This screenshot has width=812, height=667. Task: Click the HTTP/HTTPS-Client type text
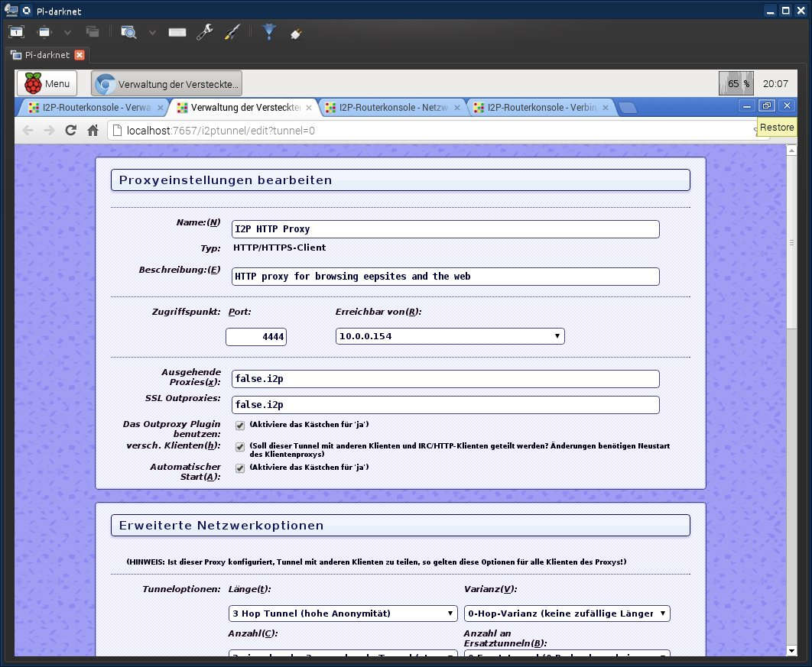pyautogui.click(x=280, y=248)
